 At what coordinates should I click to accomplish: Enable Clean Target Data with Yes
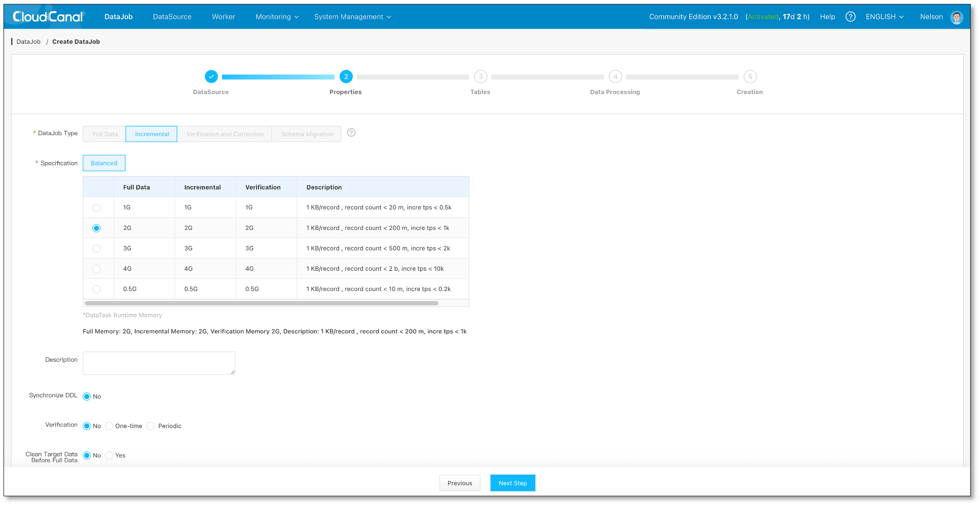(x=109, y=455)
